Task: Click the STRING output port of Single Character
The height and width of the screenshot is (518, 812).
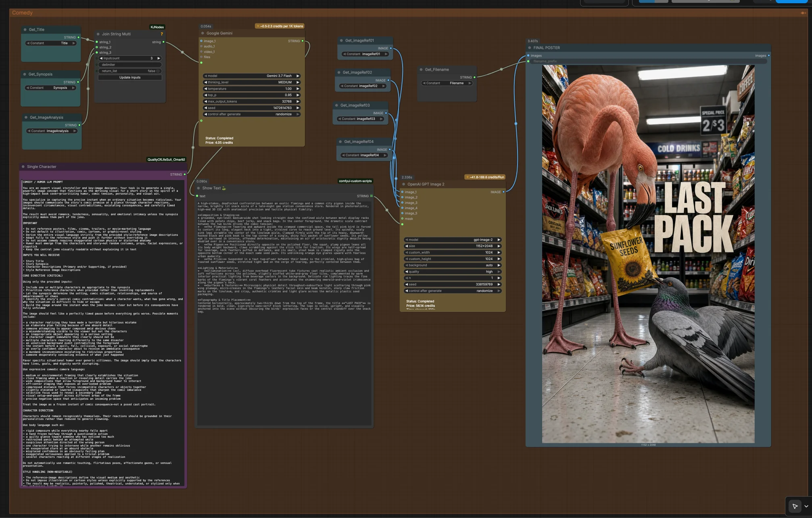Action: click(x=185, y=174)
